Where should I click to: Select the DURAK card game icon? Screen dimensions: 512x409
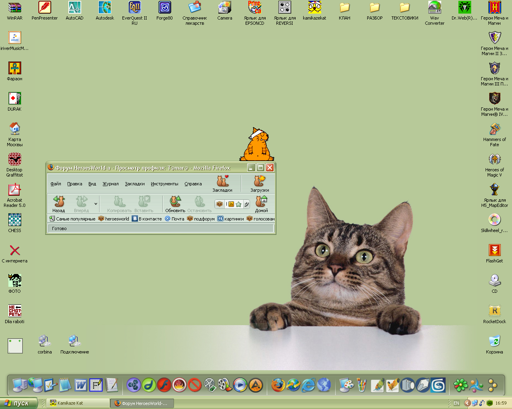coord(14,101)
